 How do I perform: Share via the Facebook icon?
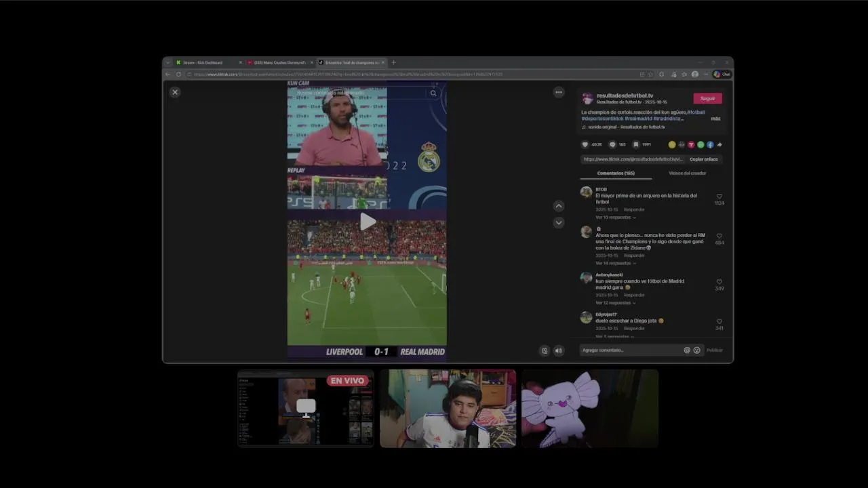tap(710, 144)
